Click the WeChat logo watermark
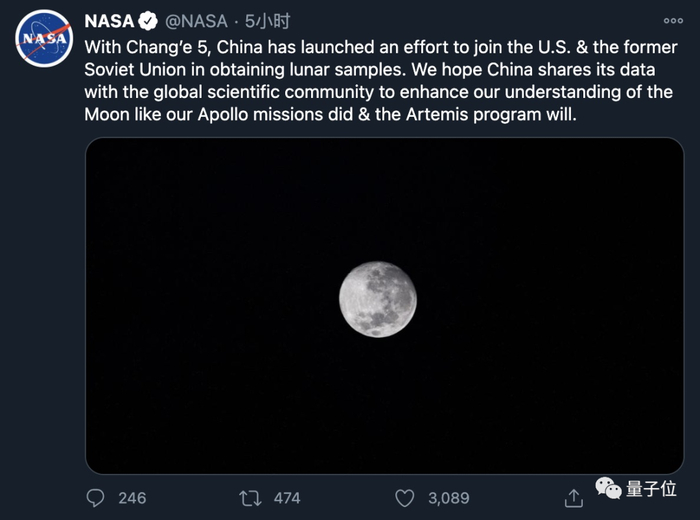This screenshot has height=520, width=700. click(x=609, y=489)
